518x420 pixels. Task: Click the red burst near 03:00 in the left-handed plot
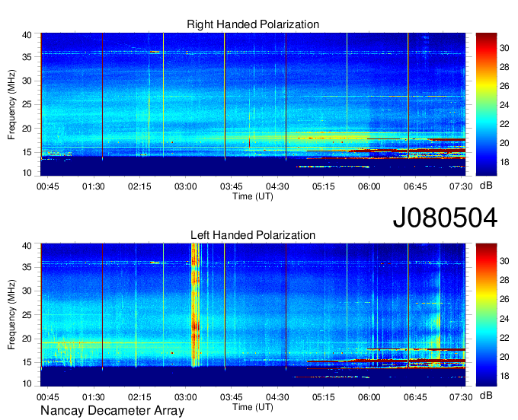[195, 305]
